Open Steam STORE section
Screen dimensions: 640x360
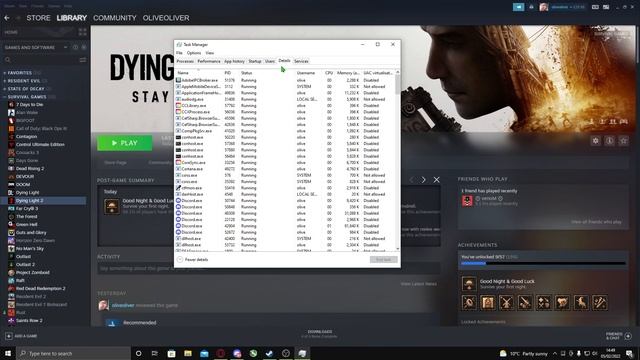click(38, 18)
